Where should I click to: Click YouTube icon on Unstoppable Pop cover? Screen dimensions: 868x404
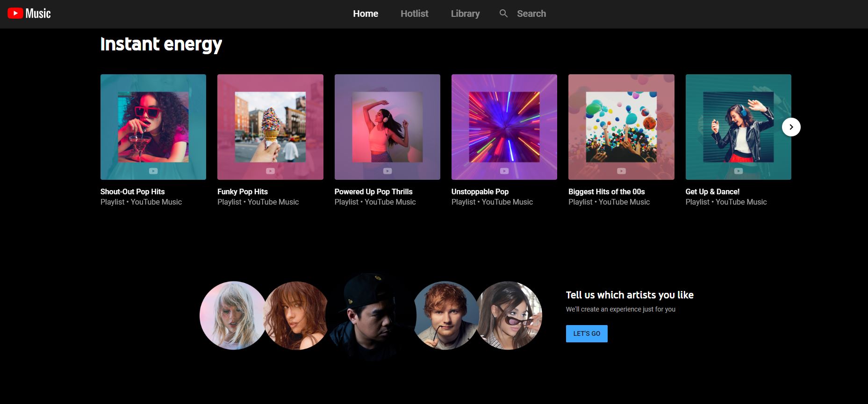(504, 171)
